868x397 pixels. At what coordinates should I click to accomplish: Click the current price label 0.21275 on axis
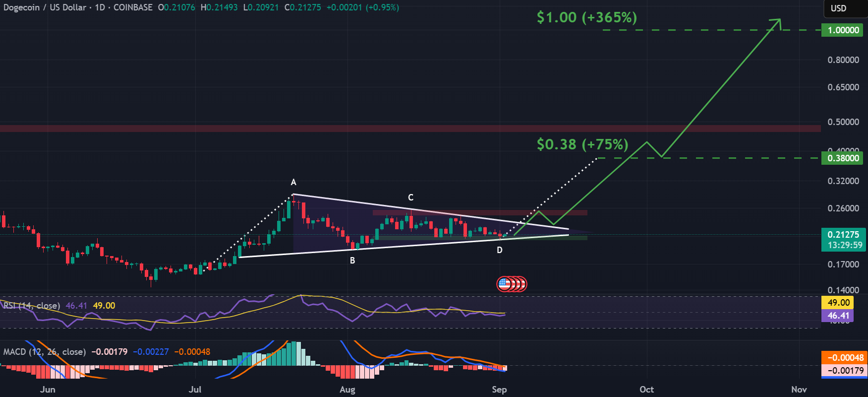tap(843, 235)
